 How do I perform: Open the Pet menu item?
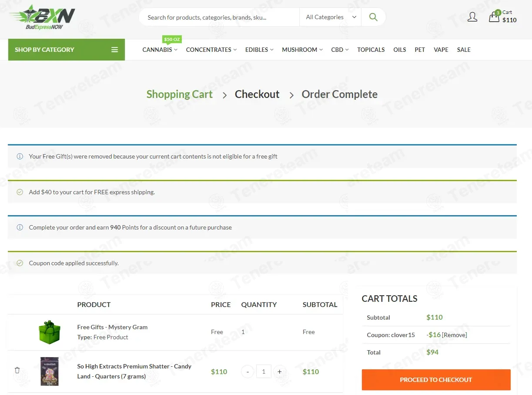click(420, 50)
